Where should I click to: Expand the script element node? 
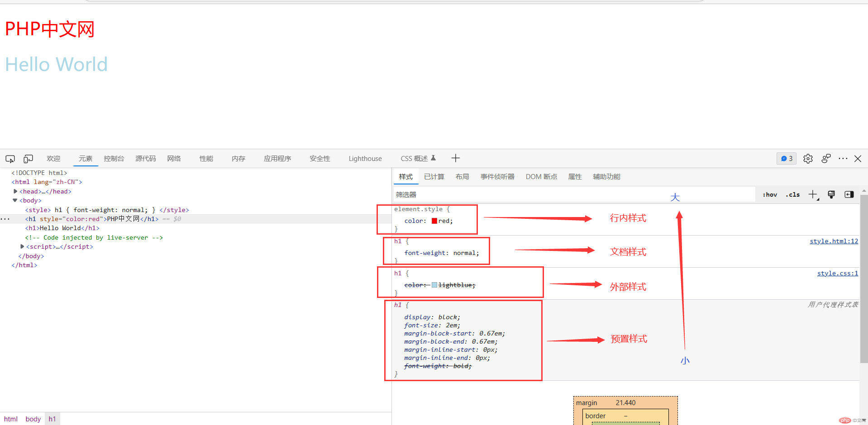[22, 246]
